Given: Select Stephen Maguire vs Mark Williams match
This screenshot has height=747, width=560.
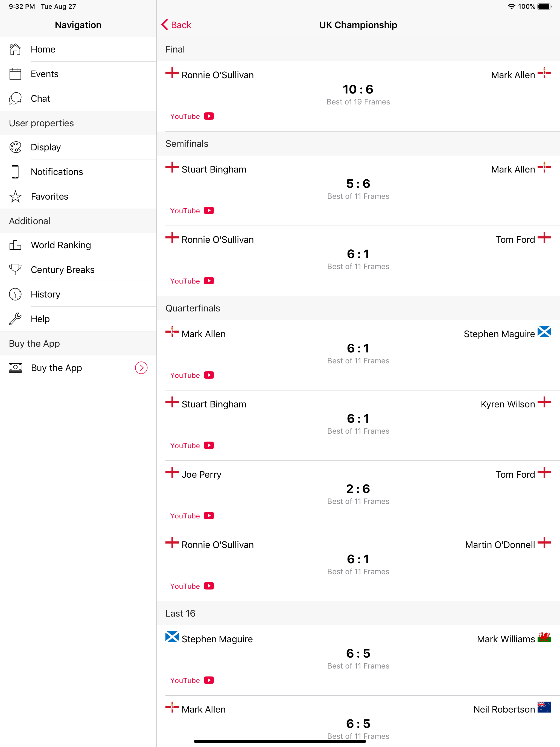Looking at the screenshot, I should click(x=358, y=660).
